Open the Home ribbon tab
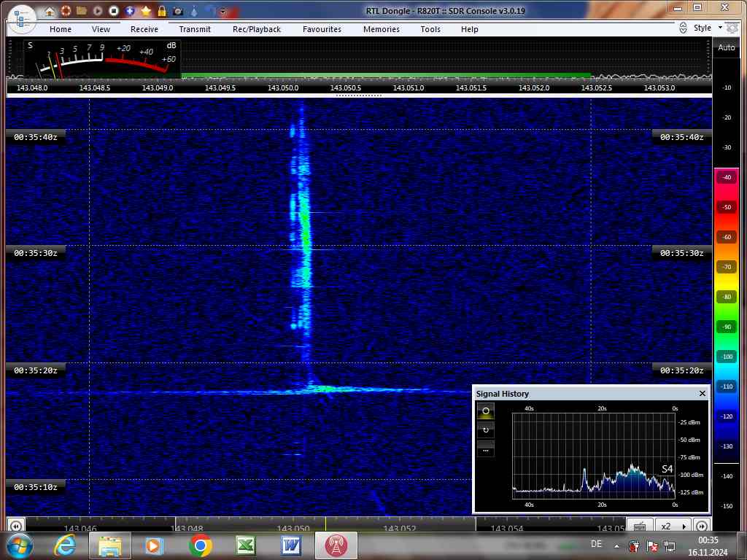The image size is (747, 560). coord(61,29)
